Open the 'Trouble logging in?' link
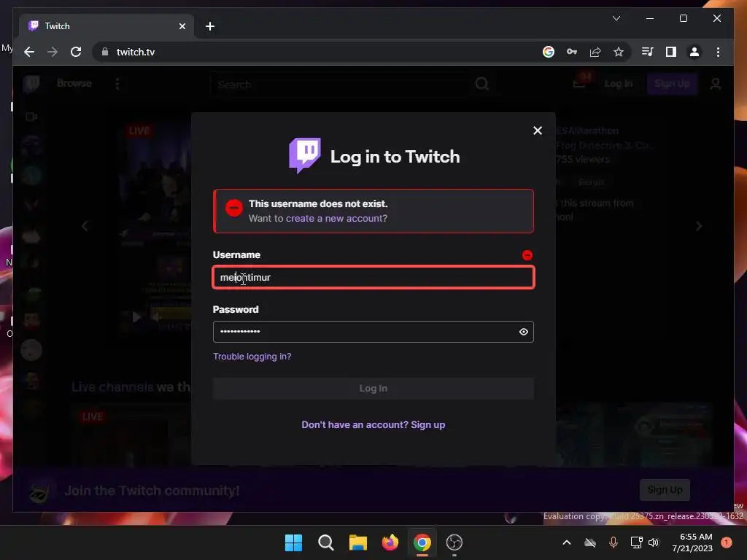This screenshot has width=747, height=560. (252, 356)
